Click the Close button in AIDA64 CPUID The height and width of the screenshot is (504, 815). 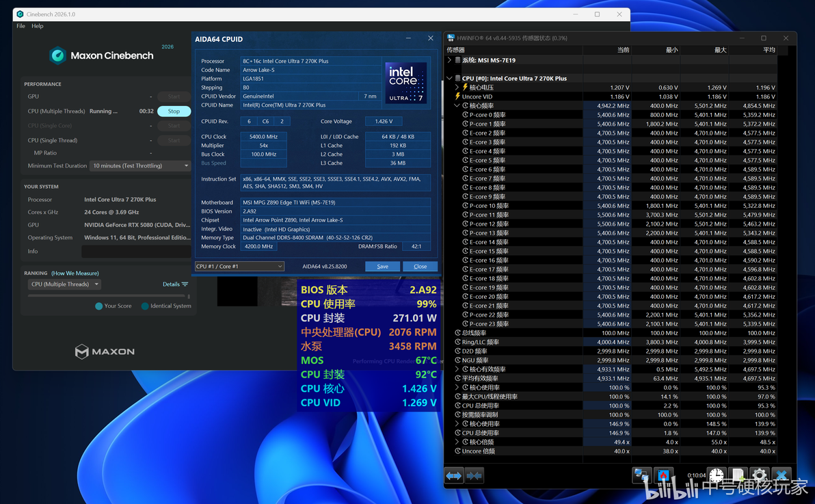coord(420,266)
